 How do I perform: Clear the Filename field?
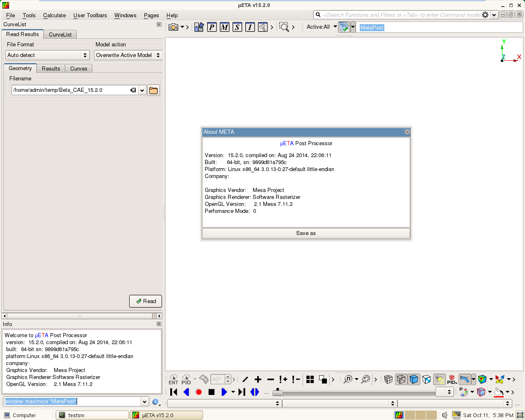click(133, 90)
